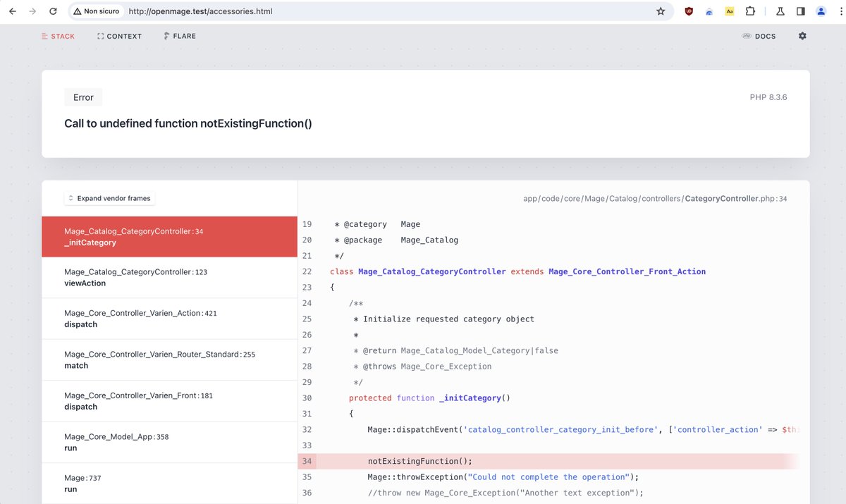Open the 'Non sicuro' site security indicator
This screenshot has width=846, height=504.
(97, 11)
